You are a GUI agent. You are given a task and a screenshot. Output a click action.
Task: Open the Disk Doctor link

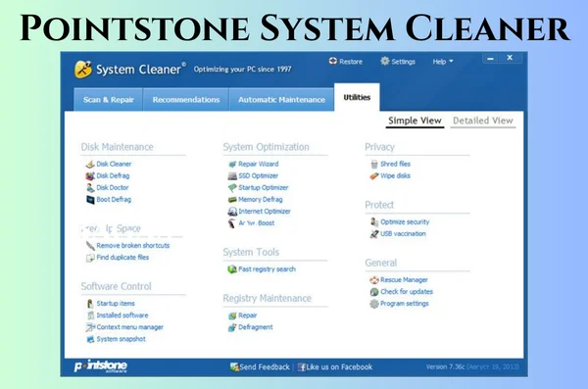[x=113, y=187]
